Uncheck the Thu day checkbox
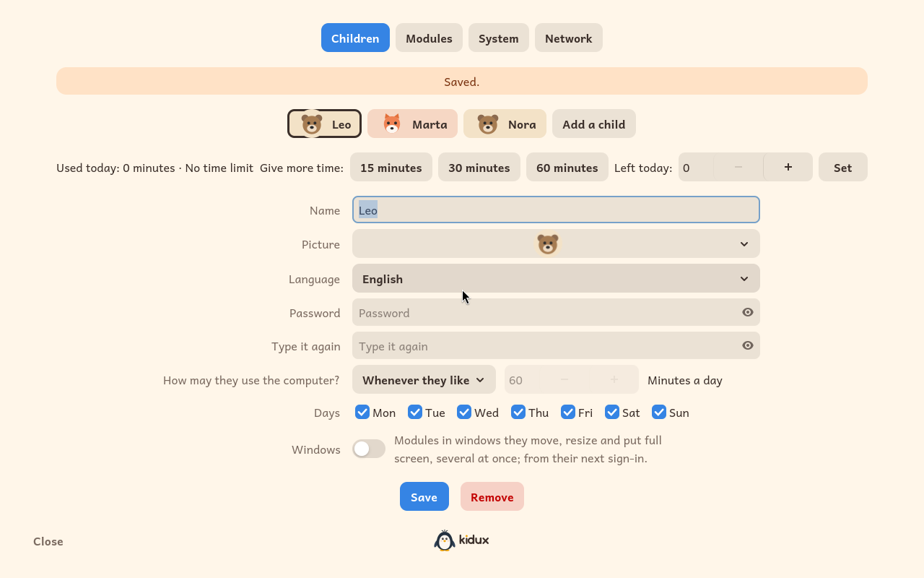This screenshot has height=578, width=924. (518, 412)
